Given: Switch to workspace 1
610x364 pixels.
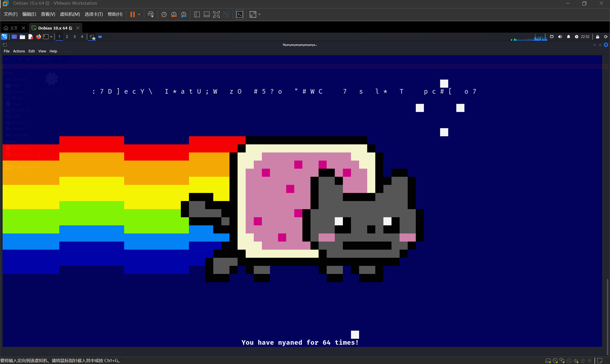Looking at the screenshot, I should click(59, 37).
